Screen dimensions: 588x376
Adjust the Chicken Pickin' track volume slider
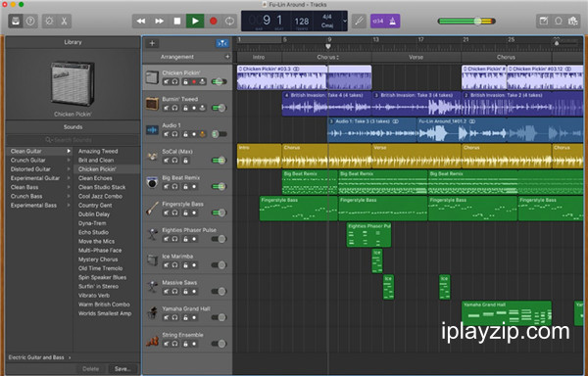(x=220, y=81)
